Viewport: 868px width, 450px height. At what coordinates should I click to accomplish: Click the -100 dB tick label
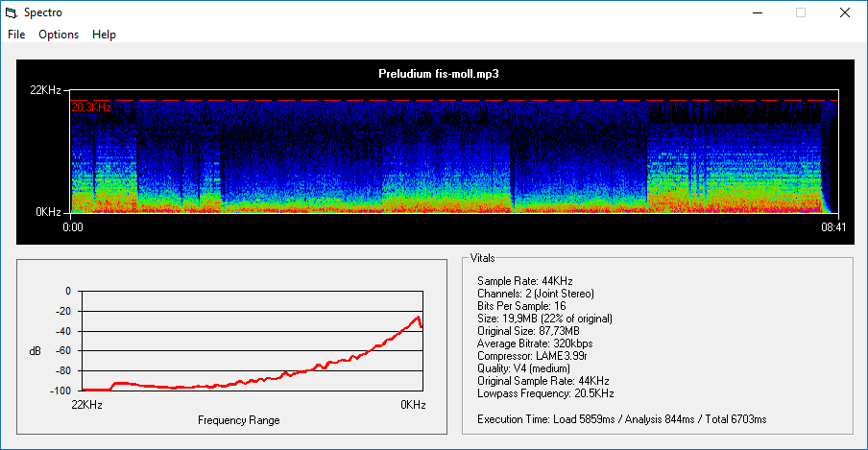coord(60,391)
